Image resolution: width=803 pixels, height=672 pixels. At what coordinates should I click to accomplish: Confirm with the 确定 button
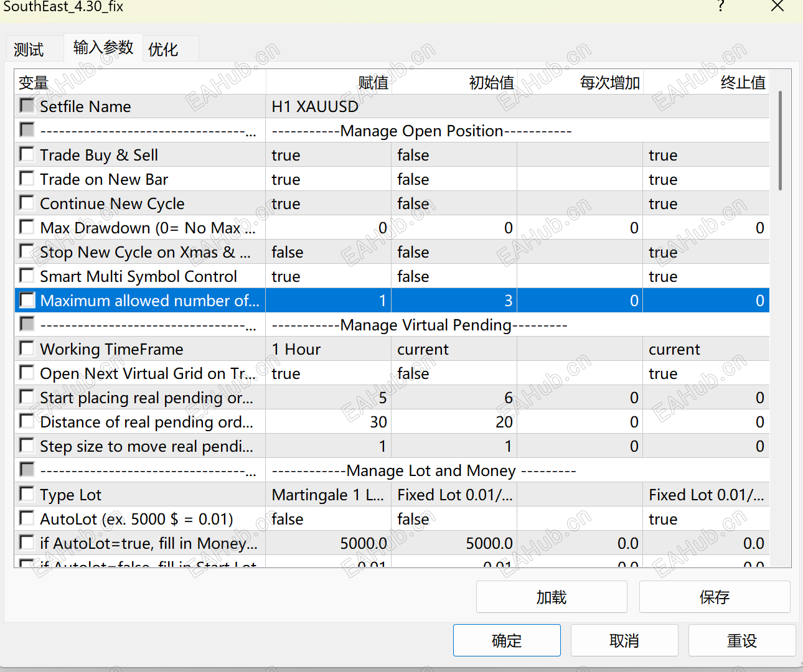[x=507, y=640]
